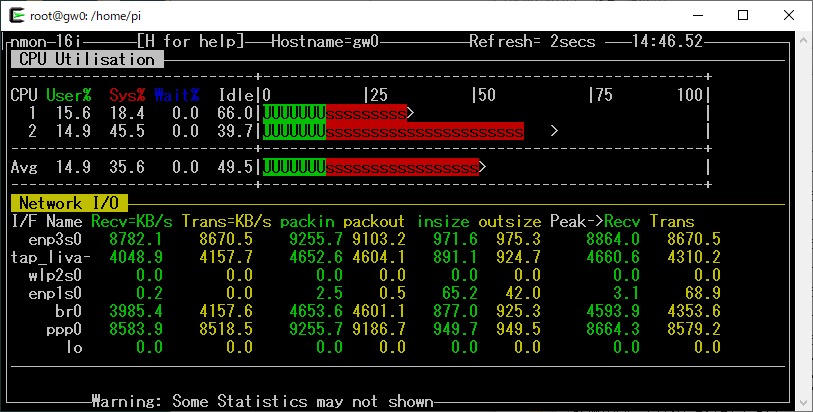The width and height of the screenshot is (813, 412).
Task: Click the User% column header
Action: tap(68, 95)
